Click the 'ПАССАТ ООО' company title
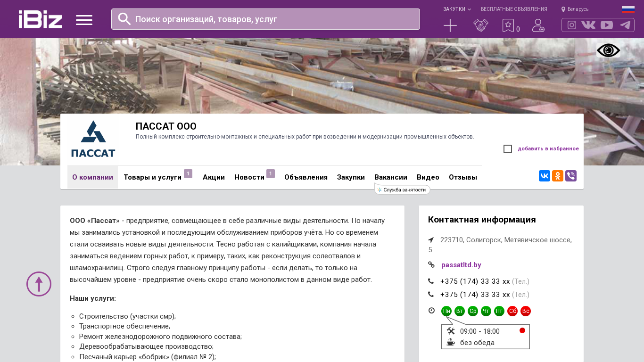644x362 pixels. (166, 126)
